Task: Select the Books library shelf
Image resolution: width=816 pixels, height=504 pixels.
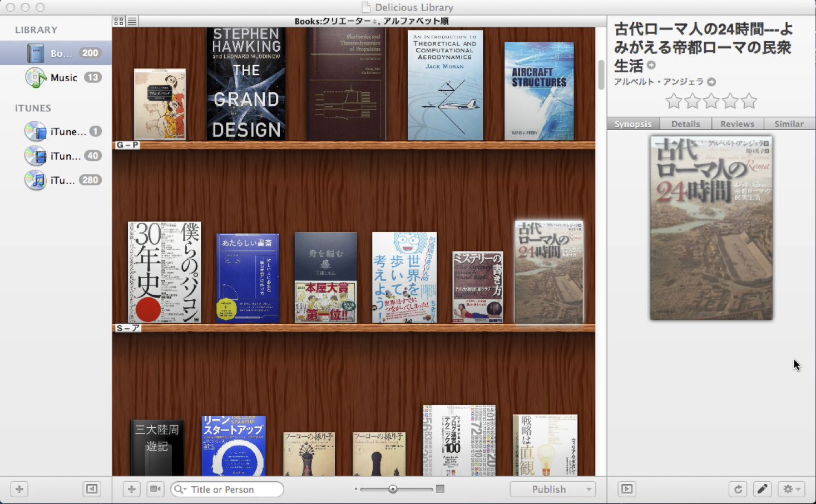Action: [x=56, y=53]
